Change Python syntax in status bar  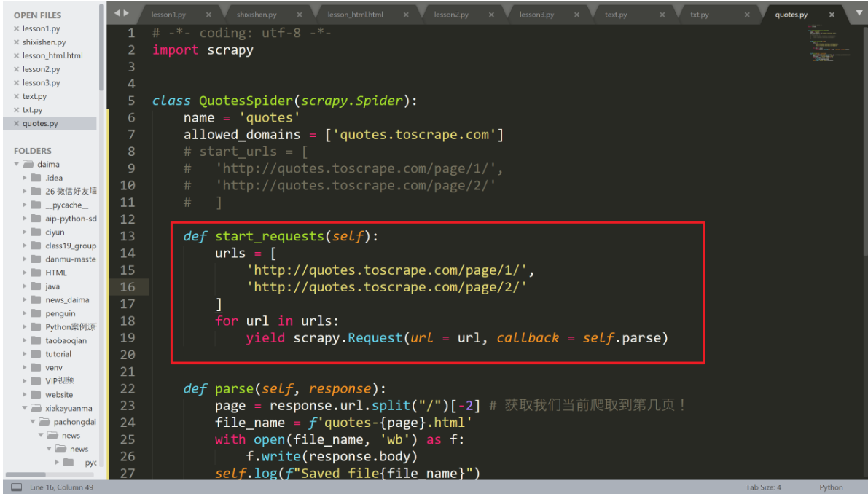click(x=831, y=487)
